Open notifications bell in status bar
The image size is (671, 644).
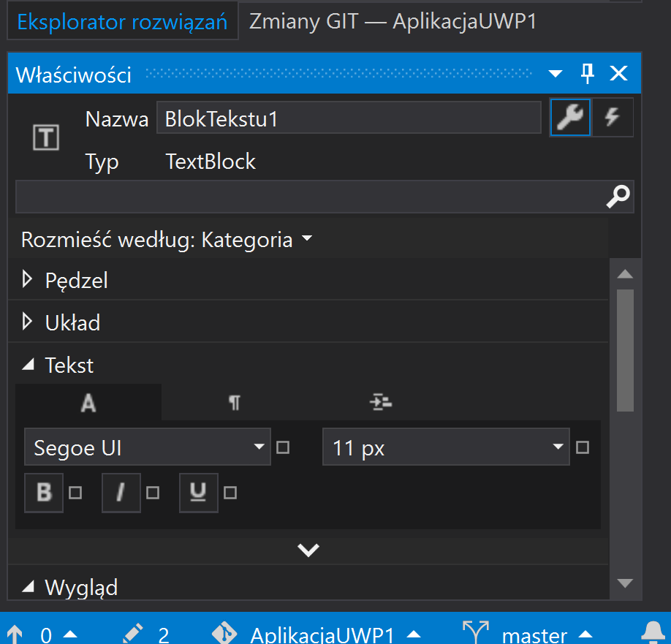(653, 632)
